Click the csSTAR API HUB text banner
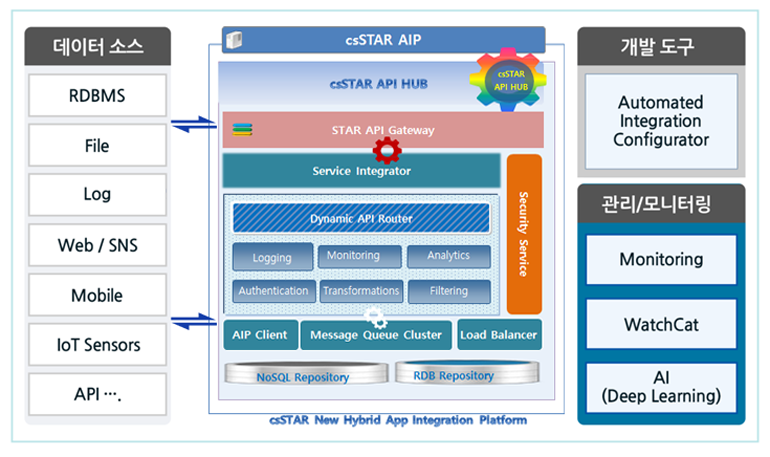The height and width of the screenshot is (457, 770). pos(379,84)
